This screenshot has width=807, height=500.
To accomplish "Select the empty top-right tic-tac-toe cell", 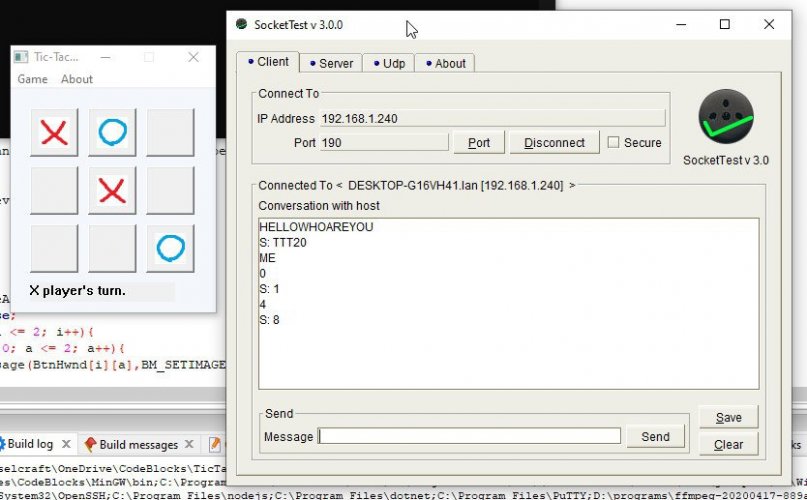I will coord(170,132).
